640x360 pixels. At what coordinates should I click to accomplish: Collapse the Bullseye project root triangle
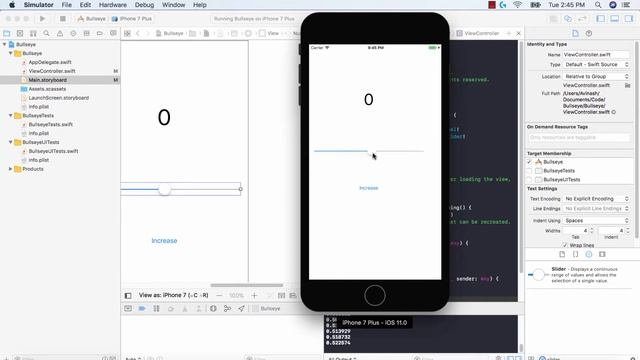point(4,44)
